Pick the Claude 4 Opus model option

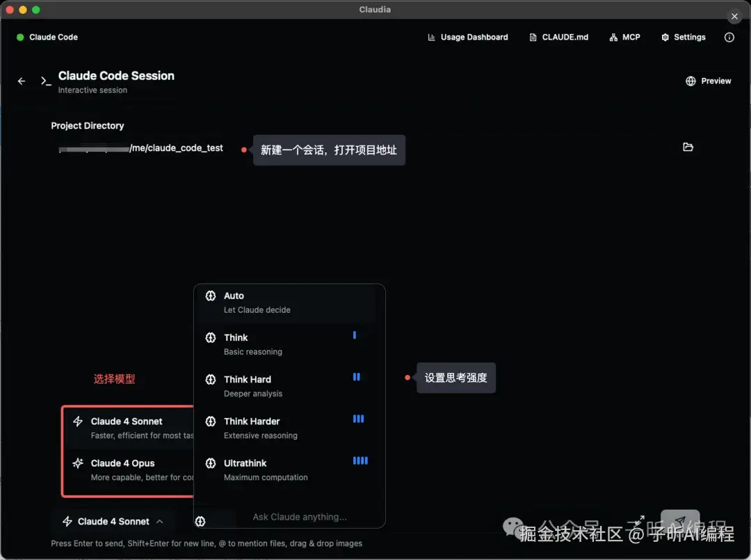click(129, 470)
